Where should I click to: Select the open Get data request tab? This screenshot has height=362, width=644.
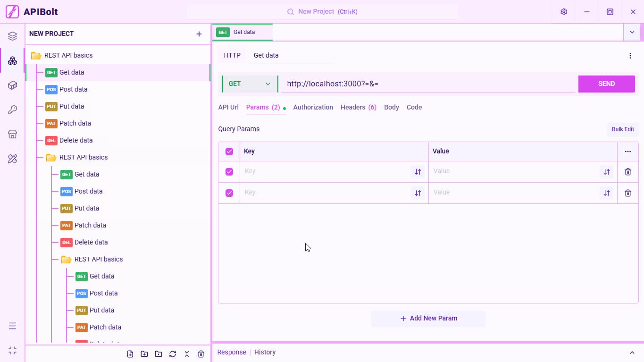243,32
